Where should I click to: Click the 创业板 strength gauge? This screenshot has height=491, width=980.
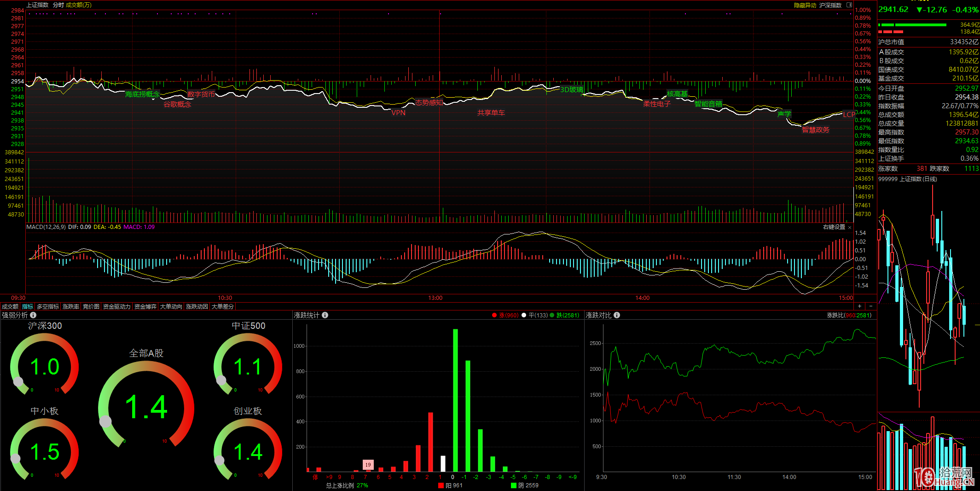click(x=248, y=449)
